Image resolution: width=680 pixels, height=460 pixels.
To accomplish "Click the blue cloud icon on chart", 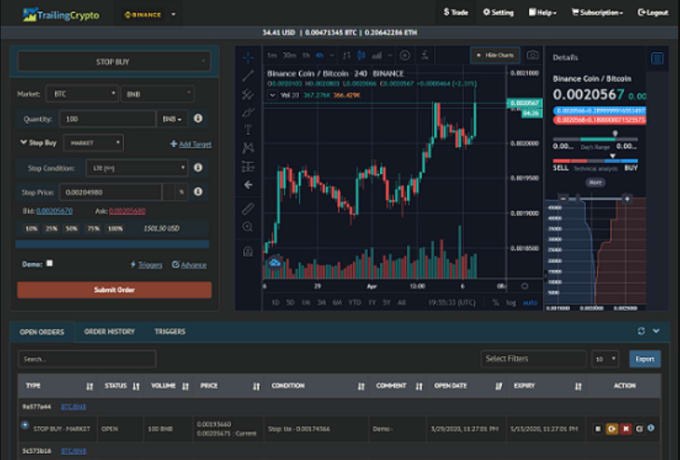I will (275, 262).
